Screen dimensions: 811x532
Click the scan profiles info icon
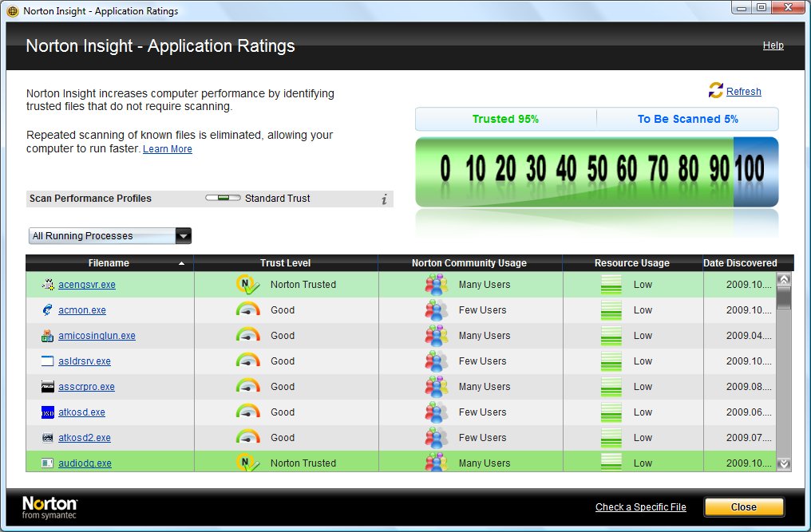click(384, 199)
